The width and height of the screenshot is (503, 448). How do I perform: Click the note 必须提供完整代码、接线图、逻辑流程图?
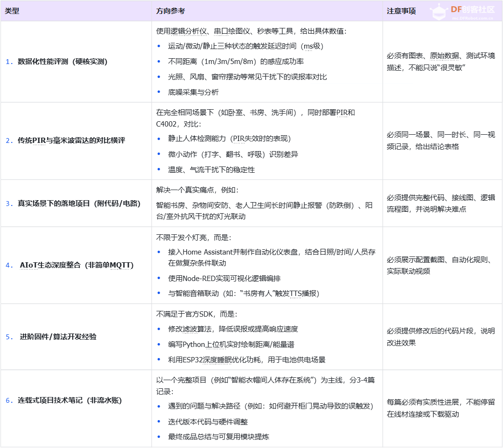pos(441,204)
